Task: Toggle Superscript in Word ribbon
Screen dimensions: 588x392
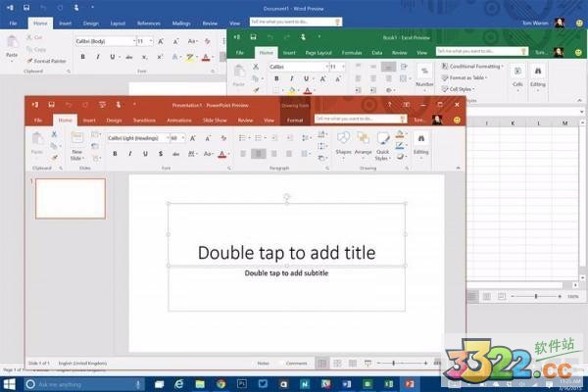Action: [x=160, y=57]
